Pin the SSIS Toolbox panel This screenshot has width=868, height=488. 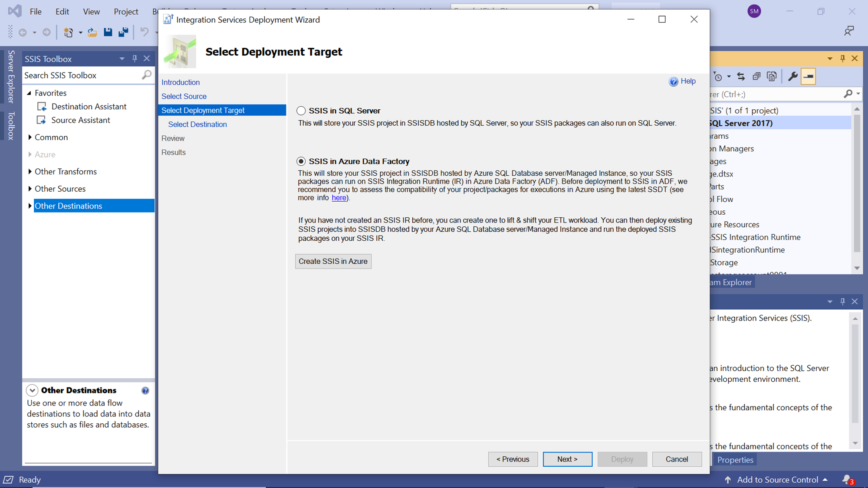tap(135, 59)
